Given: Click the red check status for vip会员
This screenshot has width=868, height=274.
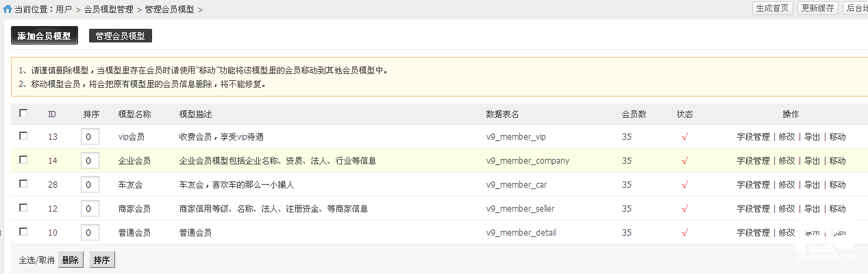Looking at the screenshot, I should pos(684,137).
